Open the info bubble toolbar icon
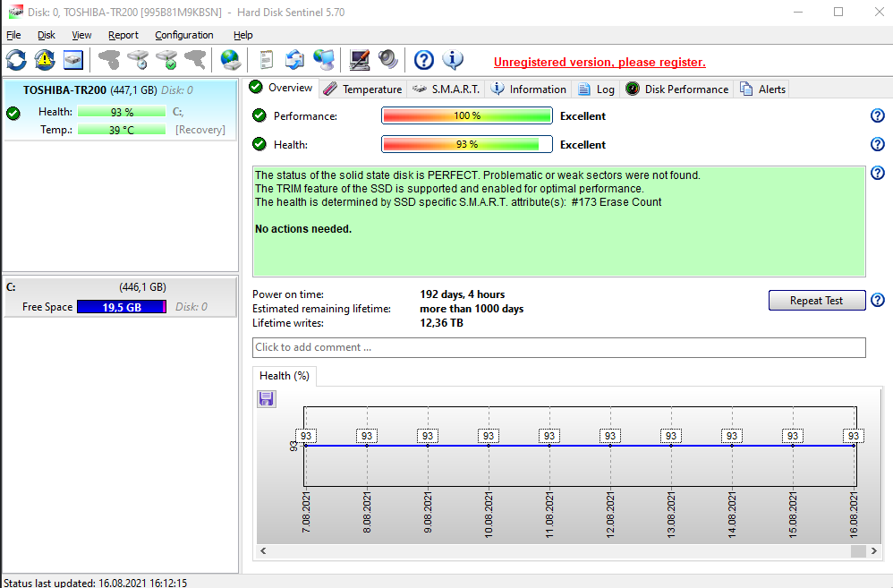 (453, 60)
